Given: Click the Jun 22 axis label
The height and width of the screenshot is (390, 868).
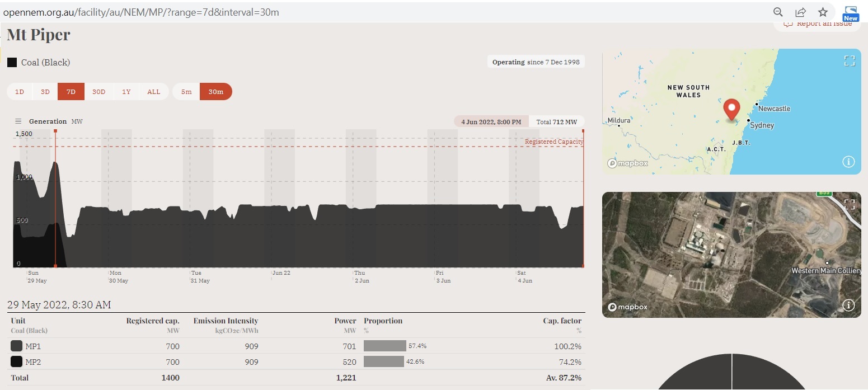Looking at the screenshot, I should point(281,273).
